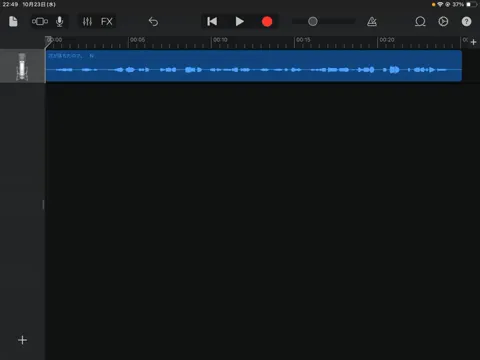Expand track headers with sidebar handle
The image size is (480, 360).
pos(43,205)
